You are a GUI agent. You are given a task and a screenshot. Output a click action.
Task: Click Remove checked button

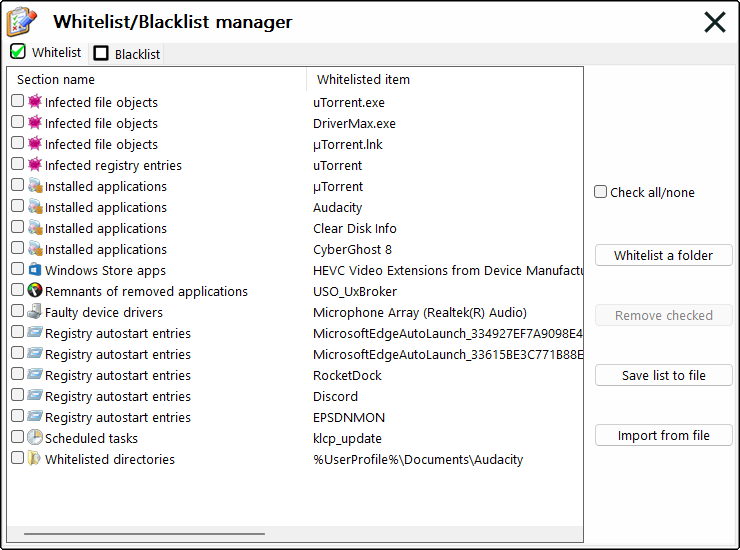click(x=664, y=315)
